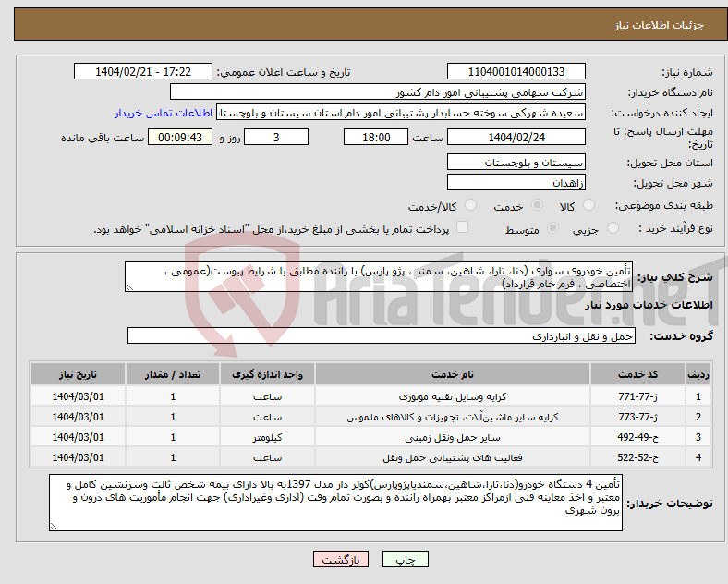Click service code ژ-77-771
728x584 pixels.
pyautogui.click(x=638, y=397)
